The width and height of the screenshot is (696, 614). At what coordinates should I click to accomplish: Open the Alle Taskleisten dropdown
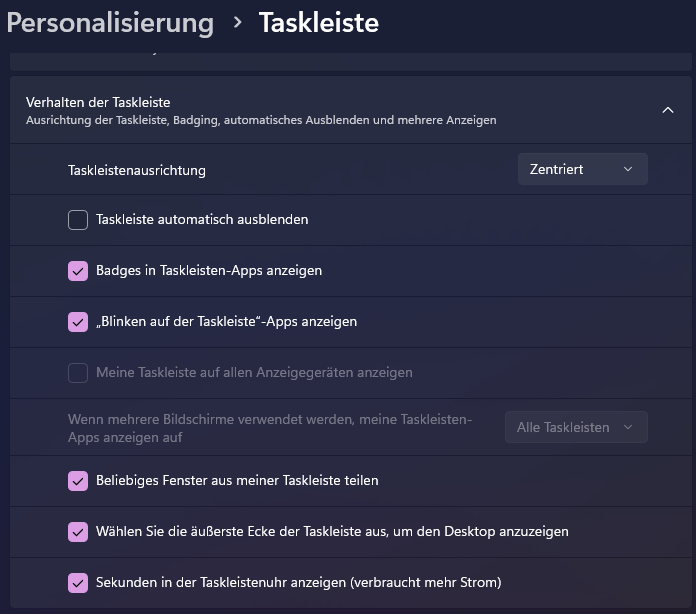tap(575, 427)
